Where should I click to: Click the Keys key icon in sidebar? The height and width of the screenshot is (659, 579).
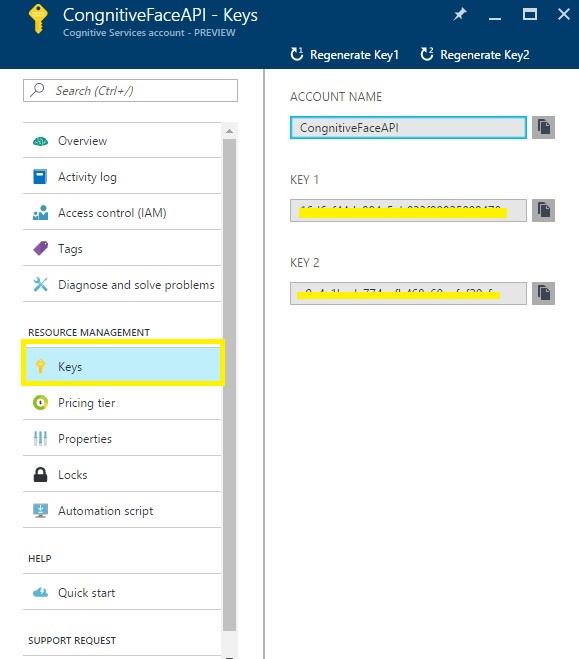[40, 366]
